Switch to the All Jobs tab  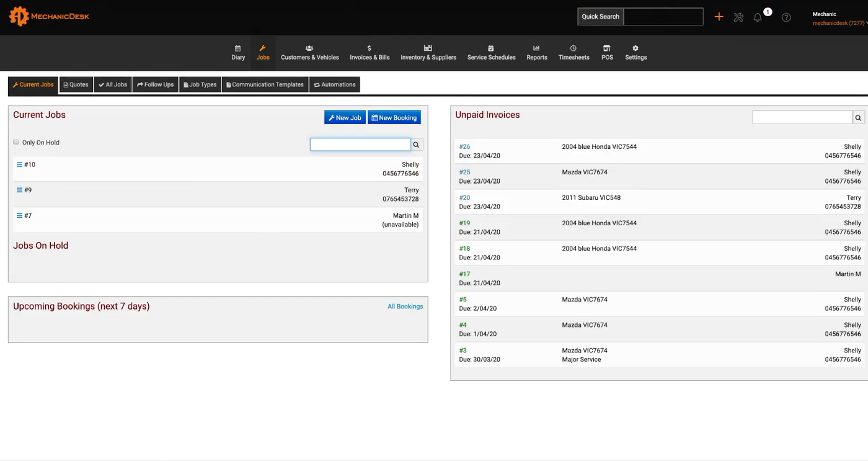(x=113, y=85)
